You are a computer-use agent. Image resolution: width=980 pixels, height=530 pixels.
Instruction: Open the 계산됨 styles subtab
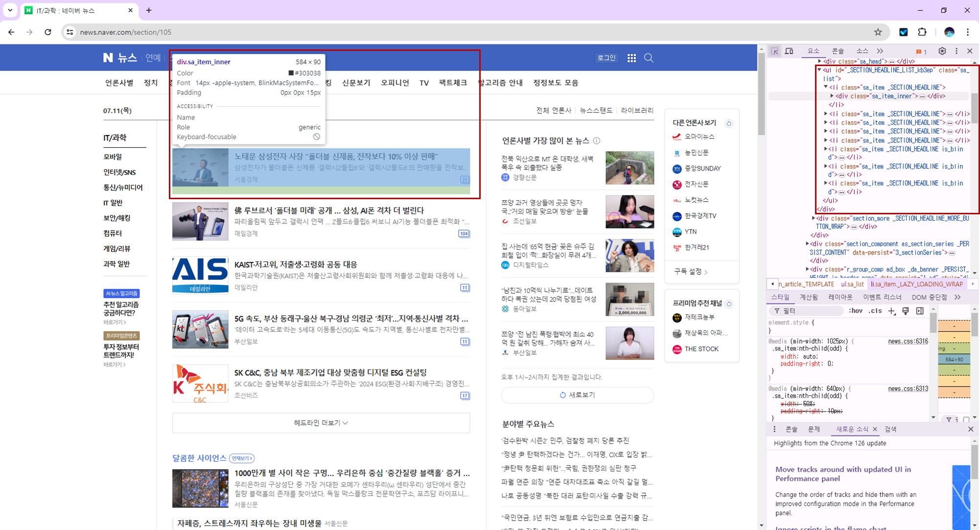point(809,297)
